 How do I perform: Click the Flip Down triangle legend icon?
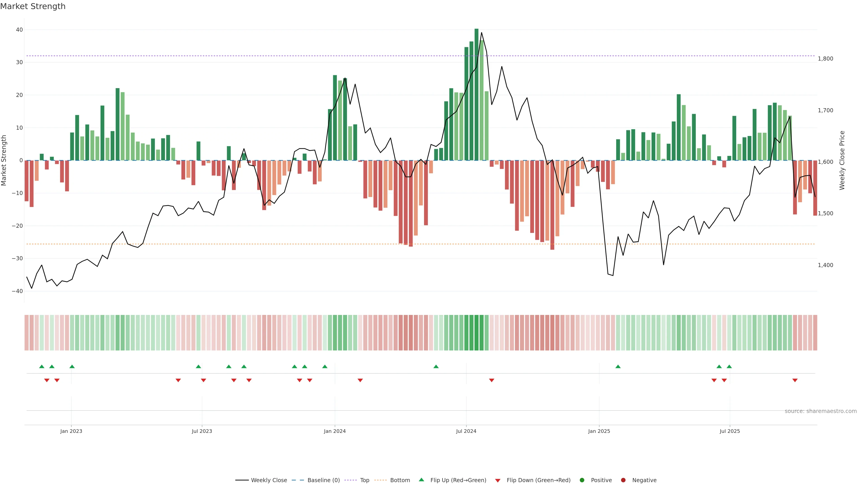pos(498,480)
